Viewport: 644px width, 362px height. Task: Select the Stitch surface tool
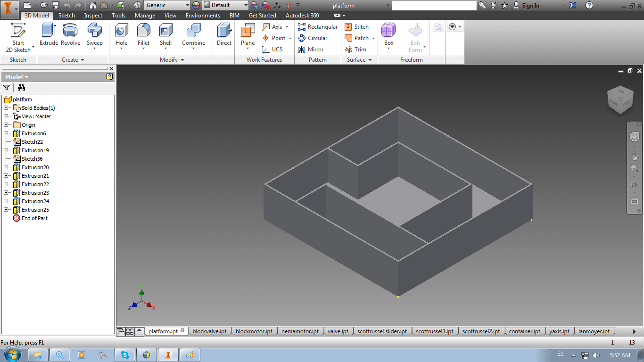356,27
